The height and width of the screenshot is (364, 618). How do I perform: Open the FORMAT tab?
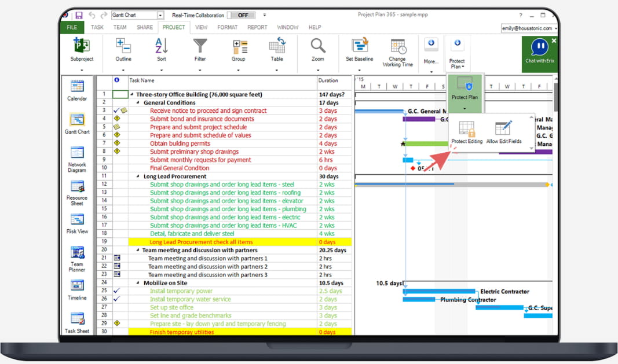pos(228,27)
